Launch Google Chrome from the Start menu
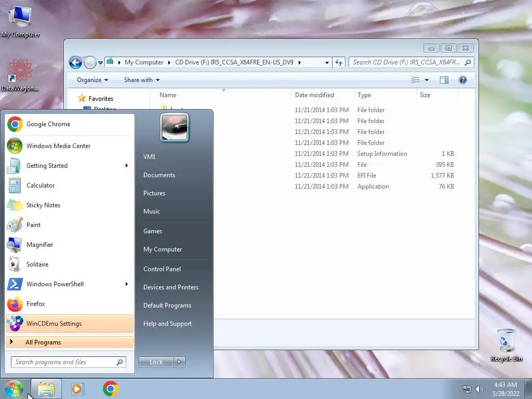Screen dimensions: 532x399 (x=70, y=124)
